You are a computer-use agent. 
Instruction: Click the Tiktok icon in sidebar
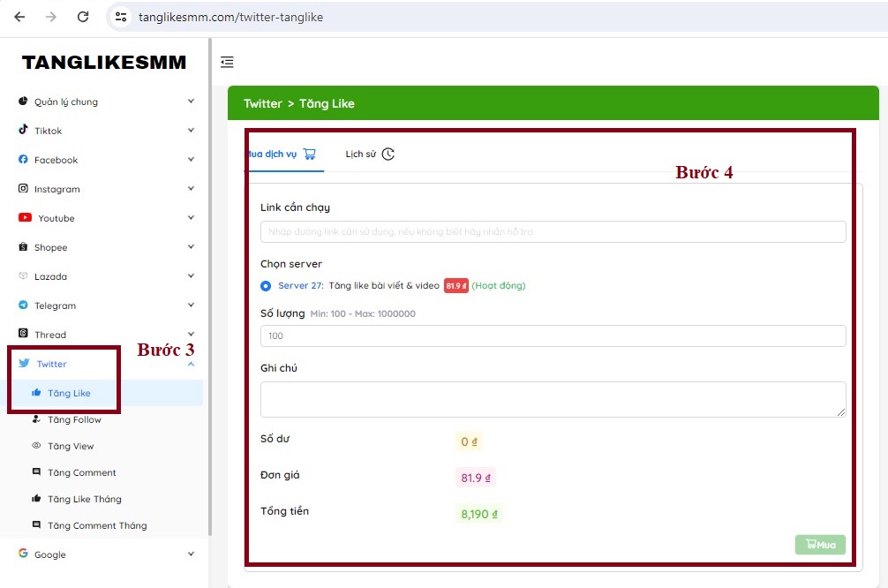tap(23, 130)
